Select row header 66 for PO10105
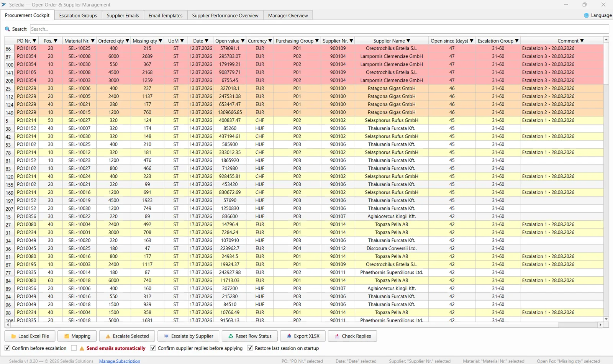 [9, 49]
